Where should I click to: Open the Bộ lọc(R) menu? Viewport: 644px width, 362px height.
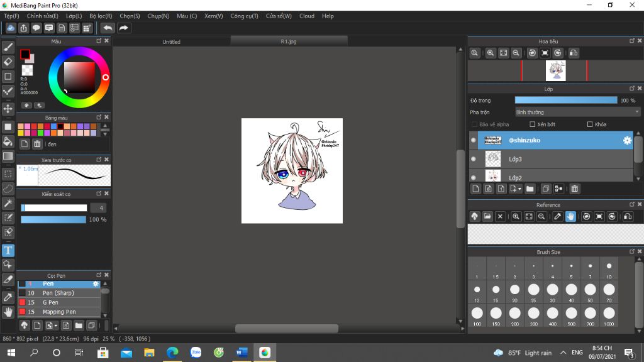click(x=101, y=16)
